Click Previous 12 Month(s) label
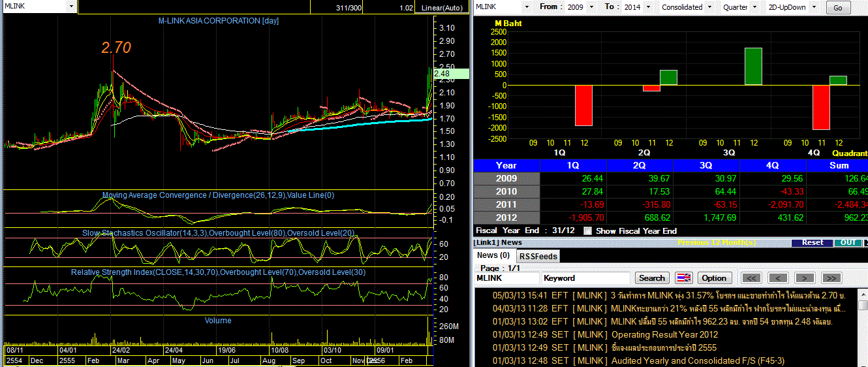868x367 pixels. (x=716, y=242)
